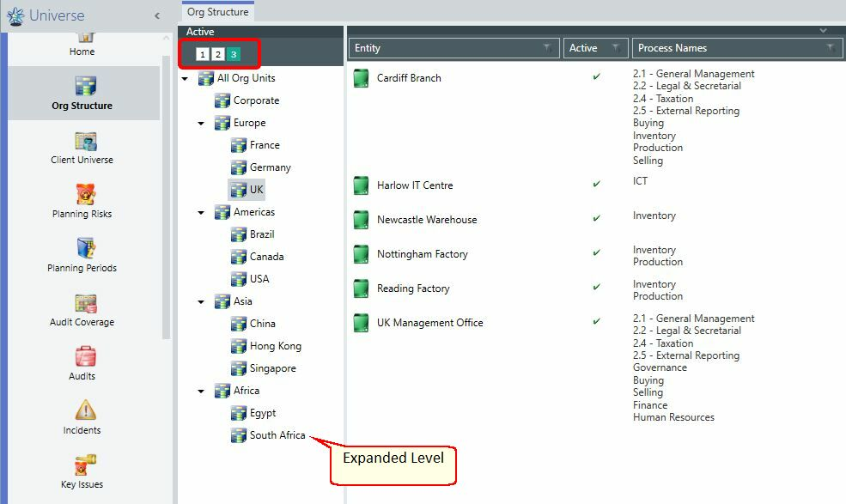
Task: Select Org Structure in the sidebar menu
Action: [x=83, y=93]
